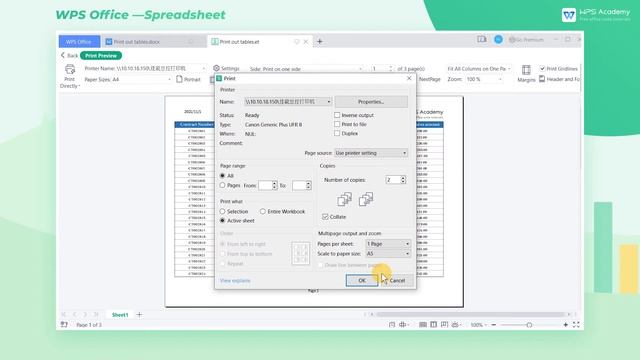Click the user account avatar icon

pyautogui.click(x=498, y=40)
